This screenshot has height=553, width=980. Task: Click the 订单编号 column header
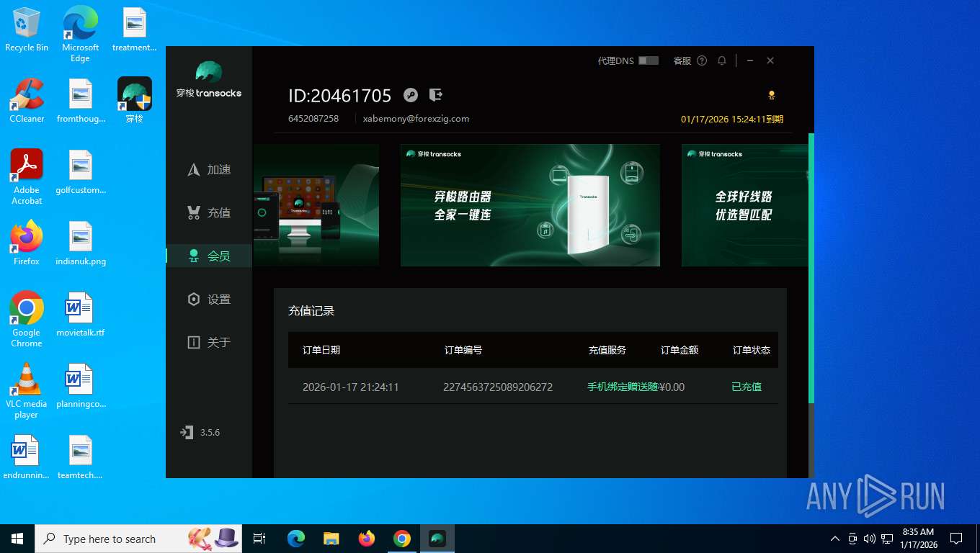(x=463, y=350)
